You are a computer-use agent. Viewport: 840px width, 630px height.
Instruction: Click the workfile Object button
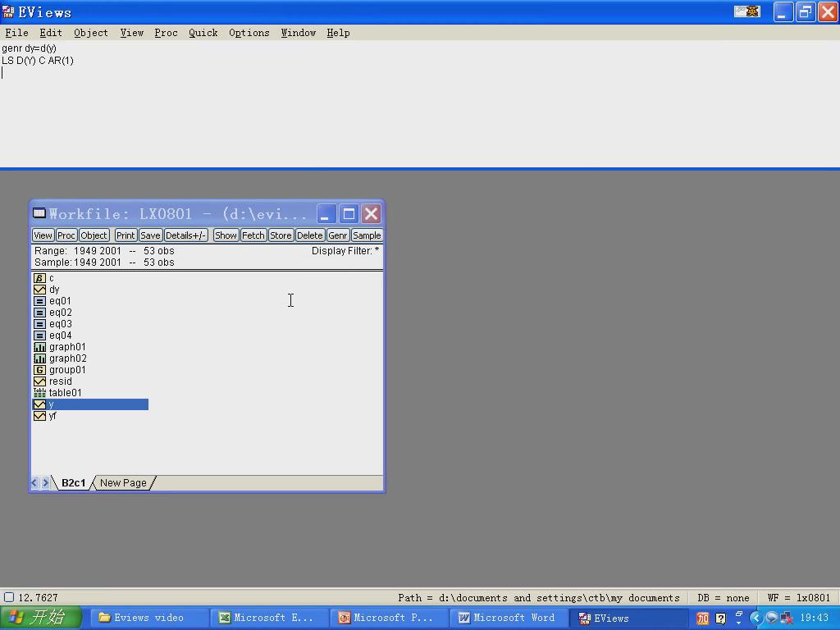[x=94, y=235]
